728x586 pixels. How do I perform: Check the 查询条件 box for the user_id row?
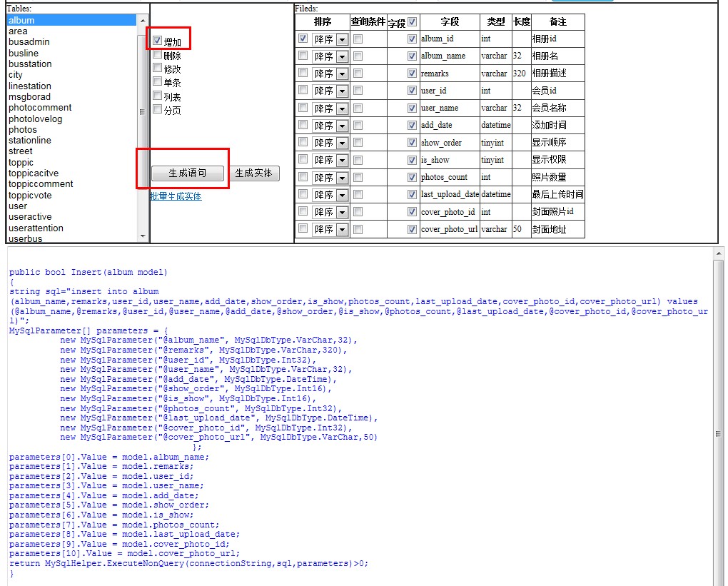358,91
